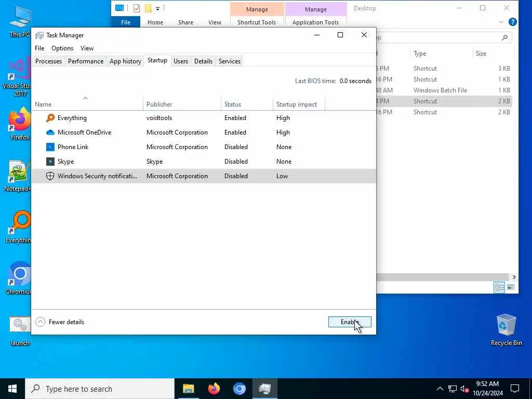This screenshot has height=399, width=532.
Task: Switch Explorer to large icons view
Action: pos(511,287)
